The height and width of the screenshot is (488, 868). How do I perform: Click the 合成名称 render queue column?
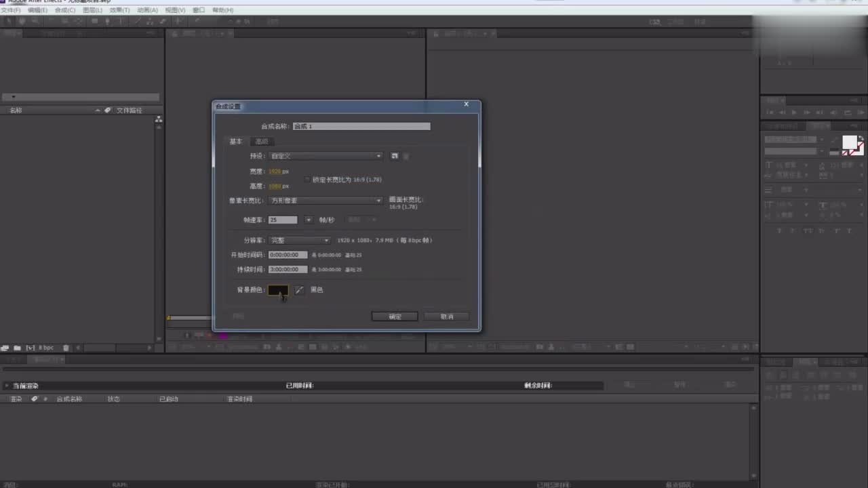pos(69,399)
